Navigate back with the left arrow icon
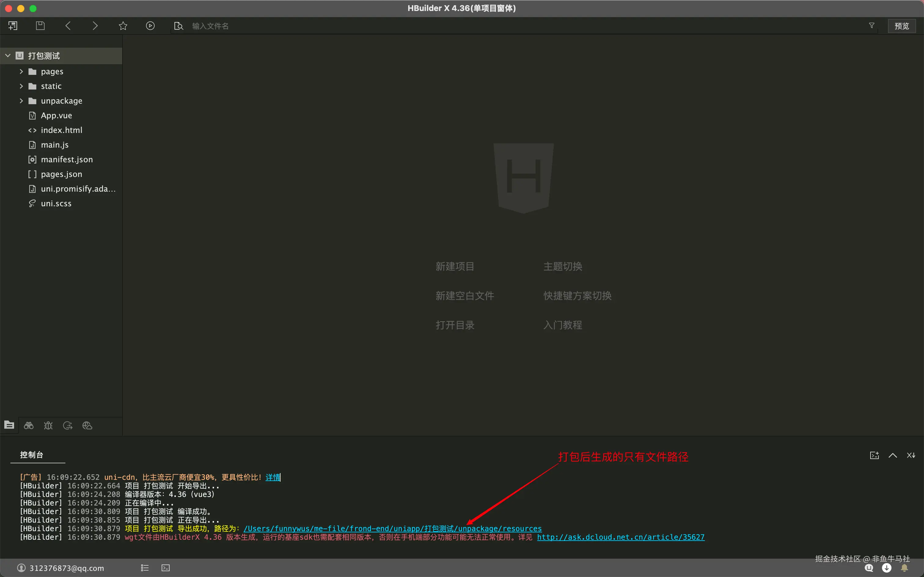This screenshot has height=577, width=924. pos(68,26)
